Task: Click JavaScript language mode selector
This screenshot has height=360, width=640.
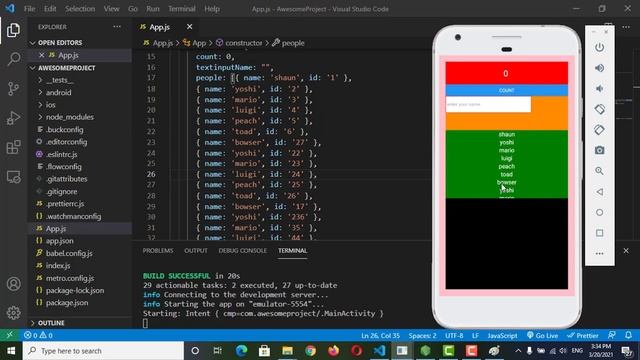Action: (502, 336)
